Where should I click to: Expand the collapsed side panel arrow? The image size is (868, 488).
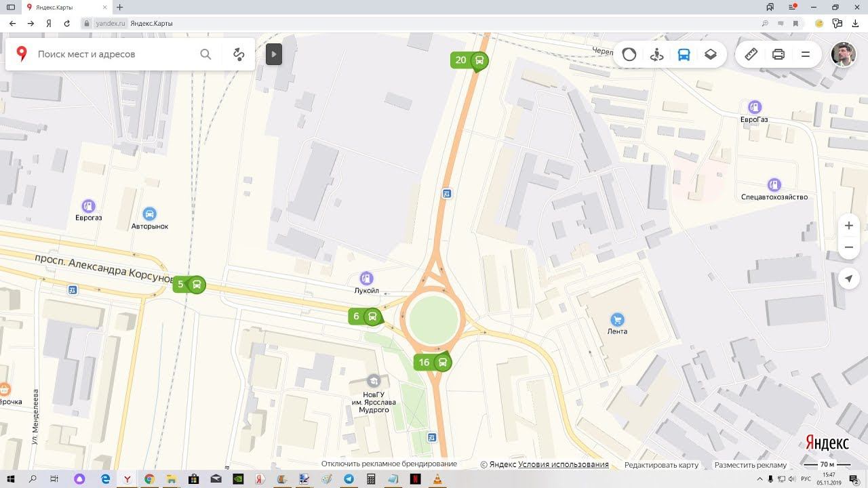(274, 54)
